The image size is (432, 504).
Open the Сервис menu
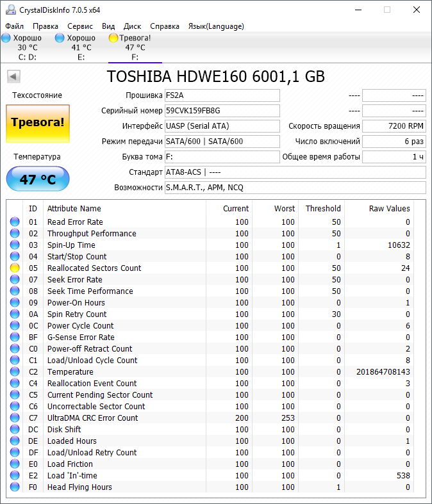tap(80, 26)
